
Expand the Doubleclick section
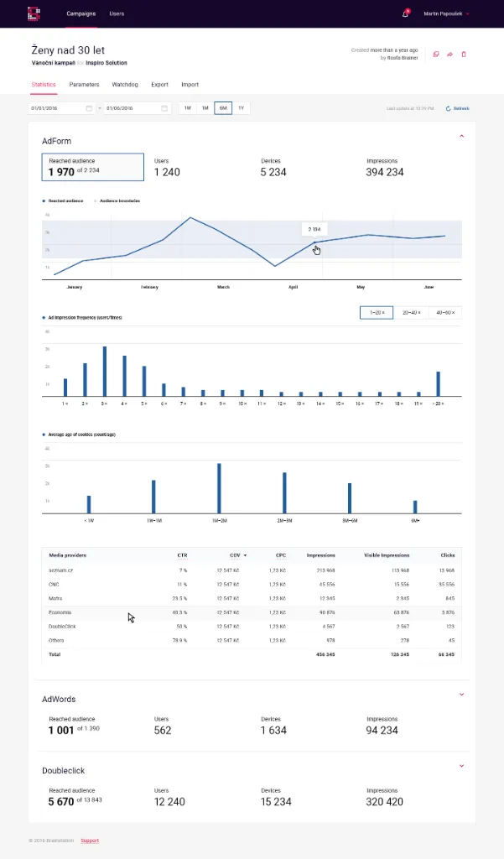(461, 766)
